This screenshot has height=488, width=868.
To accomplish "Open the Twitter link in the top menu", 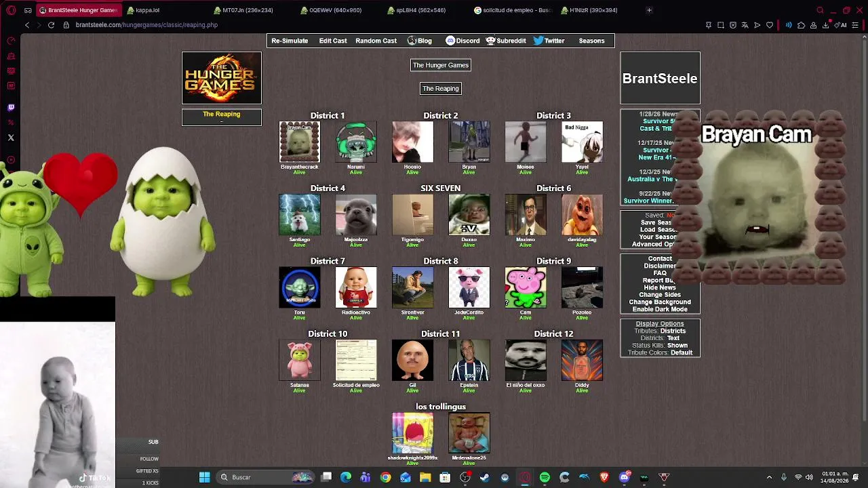I will 549,41.
